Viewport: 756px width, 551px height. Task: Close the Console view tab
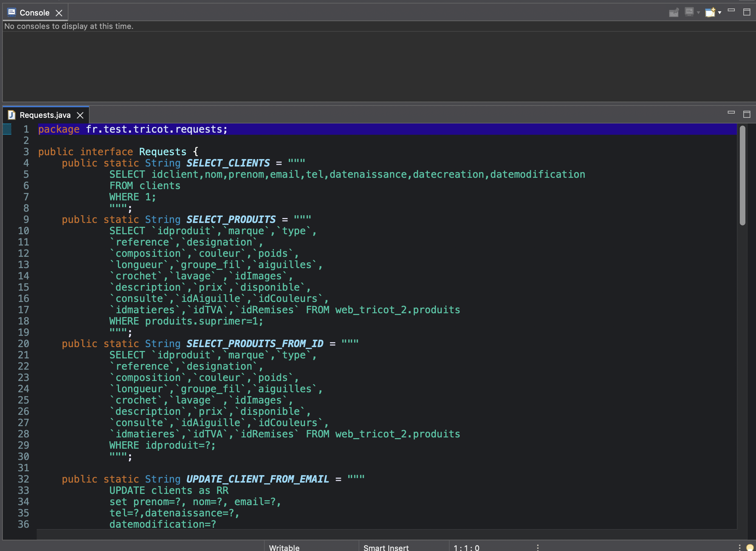(59, 13)
